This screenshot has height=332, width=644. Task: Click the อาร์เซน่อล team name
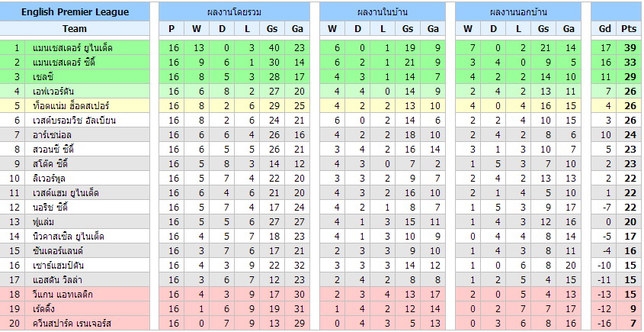pos(53,134)
